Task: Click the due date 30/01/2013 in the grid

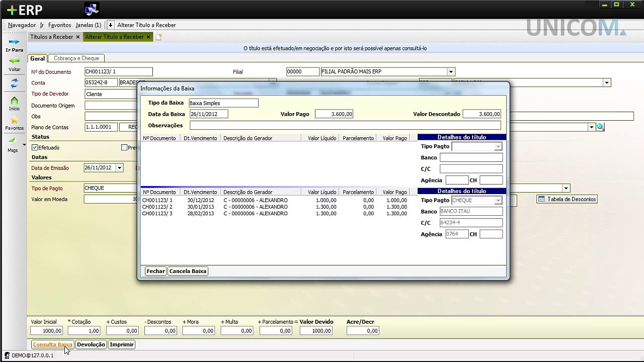Action: coord(201,207)
